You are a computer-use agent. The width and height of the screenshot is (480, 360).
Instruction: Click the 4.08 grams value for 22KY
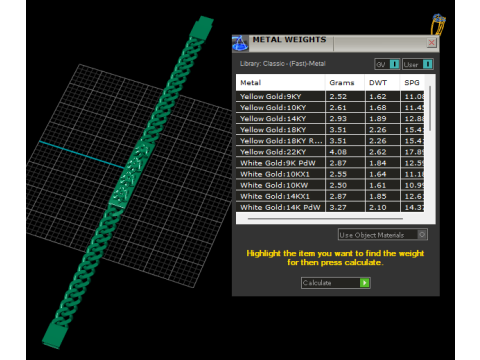pos(338,152)
